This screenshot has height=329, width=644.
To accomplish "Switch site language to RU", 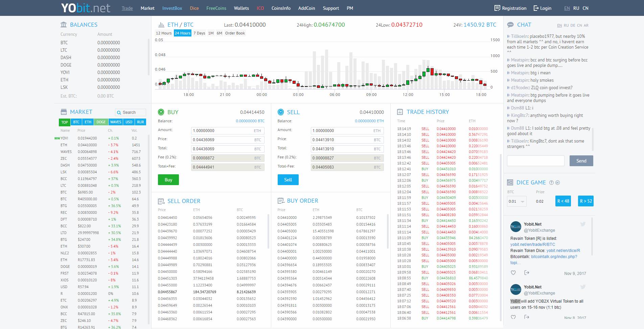I will click(576, 8).
